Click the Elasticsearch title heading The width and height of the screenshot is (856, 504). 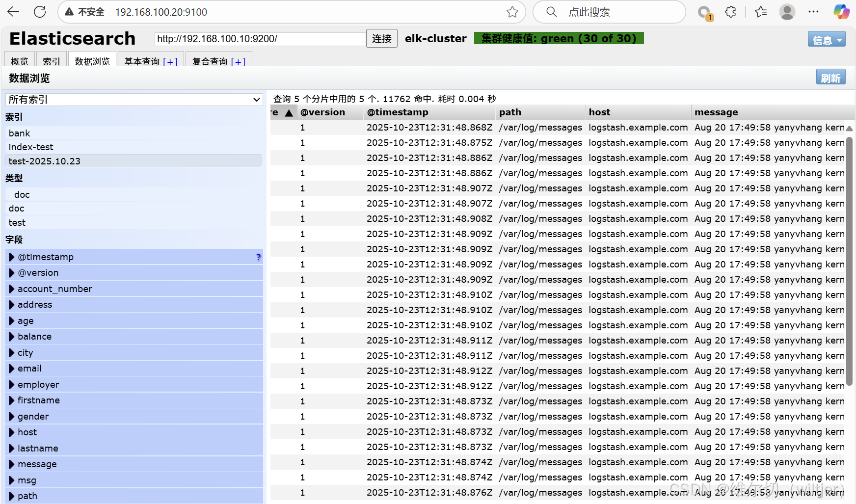[x=72, y=38]
